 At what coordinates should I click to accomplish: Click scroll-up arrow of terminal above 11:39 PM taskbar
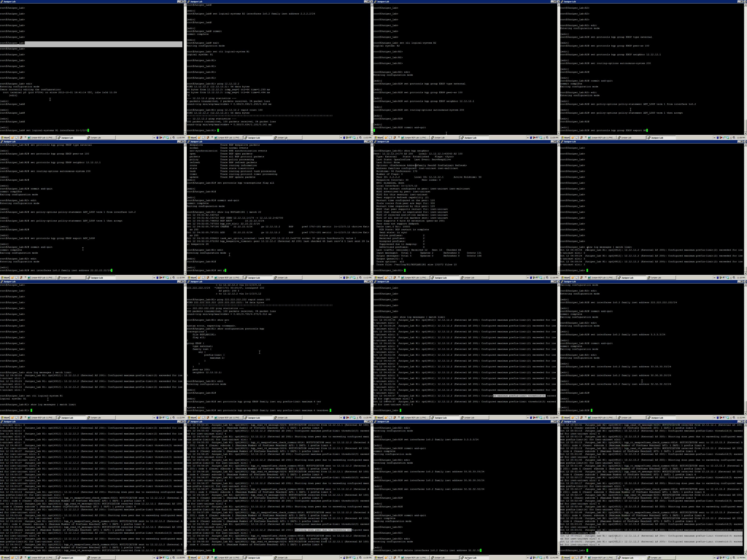click(372, 425)
